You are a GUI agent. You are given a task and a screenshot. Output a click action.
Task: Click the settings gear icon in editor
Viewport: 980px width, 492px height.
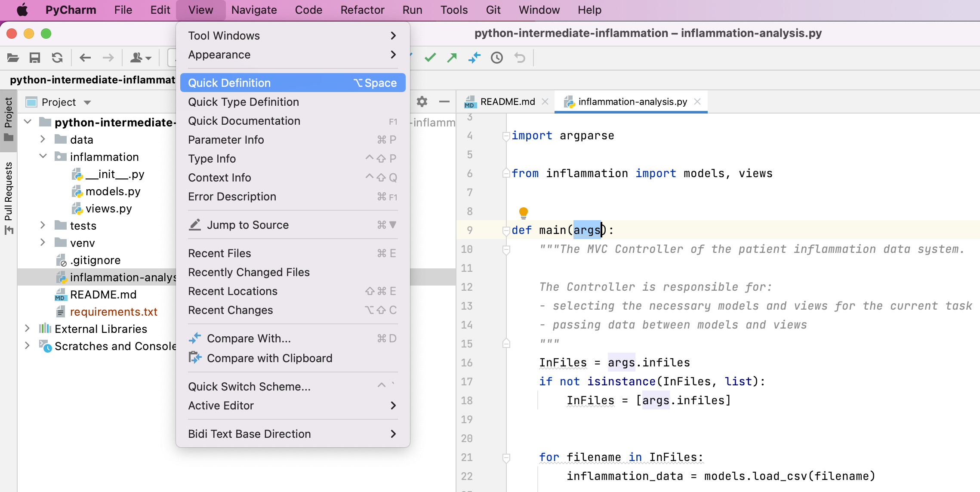click(422, 101)
